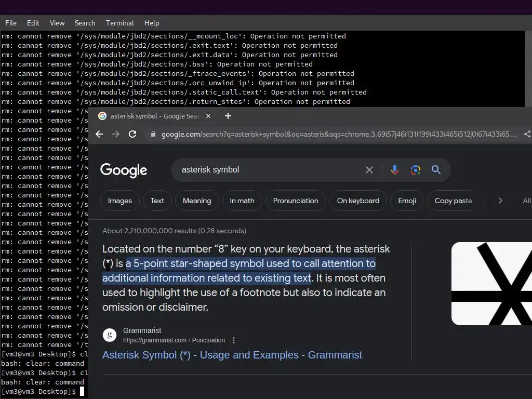Click the '.orc_unwind_ip' error line in terminal
The image size is (532, 399).
(x=178, y=83)
